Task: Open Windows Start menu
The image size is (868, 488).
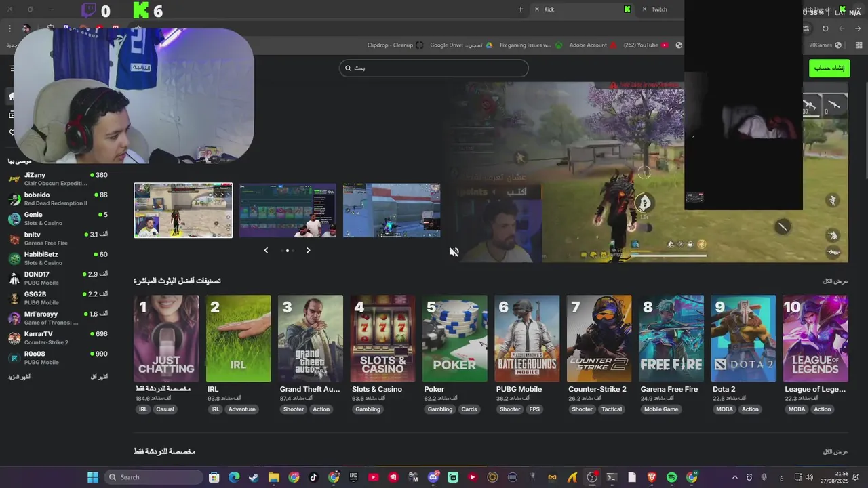Action: point(93,477)
